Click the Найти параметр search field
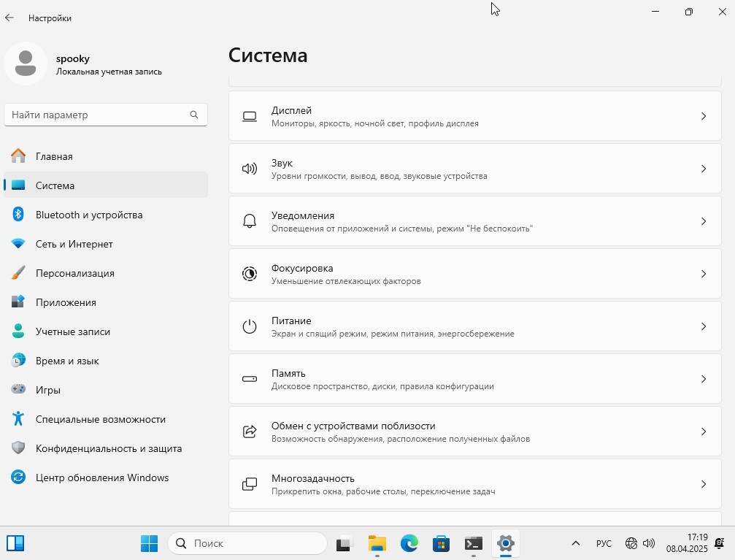The width and height of the screenshot is (735, 560). tap(105, 115)
